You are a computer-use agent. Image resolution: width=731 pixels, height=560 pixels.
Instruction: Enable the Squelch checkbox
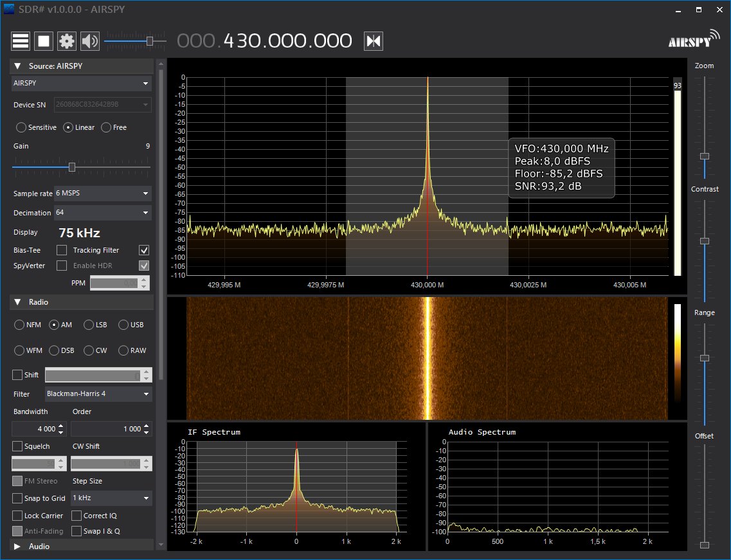(17, 447)
